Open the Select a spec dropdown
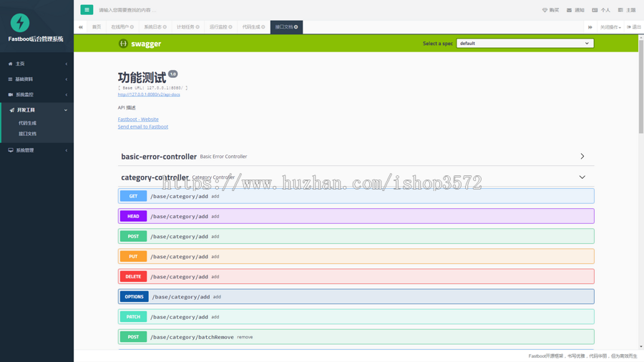This screenshot has height=362, width=644. (525, 43)
